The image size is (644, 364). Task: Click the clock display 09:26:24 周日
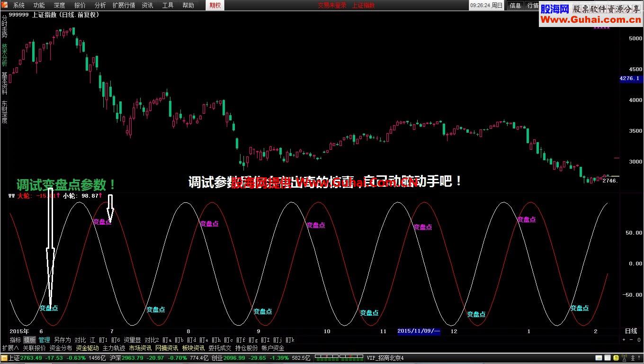tap(486, 5)
